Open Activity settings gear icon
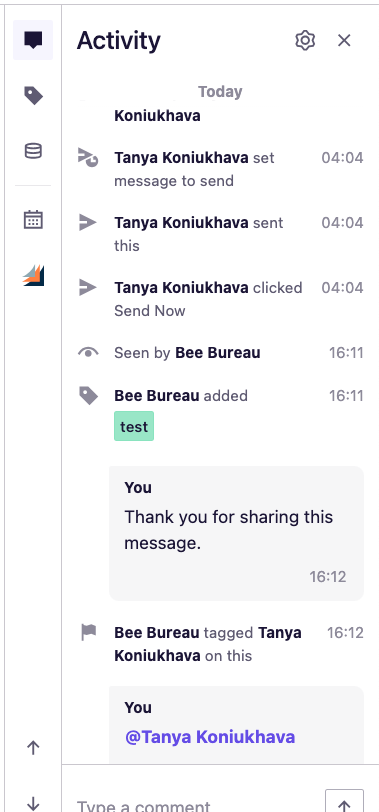This screenshot has width=379, height=812. pos(305,40)
